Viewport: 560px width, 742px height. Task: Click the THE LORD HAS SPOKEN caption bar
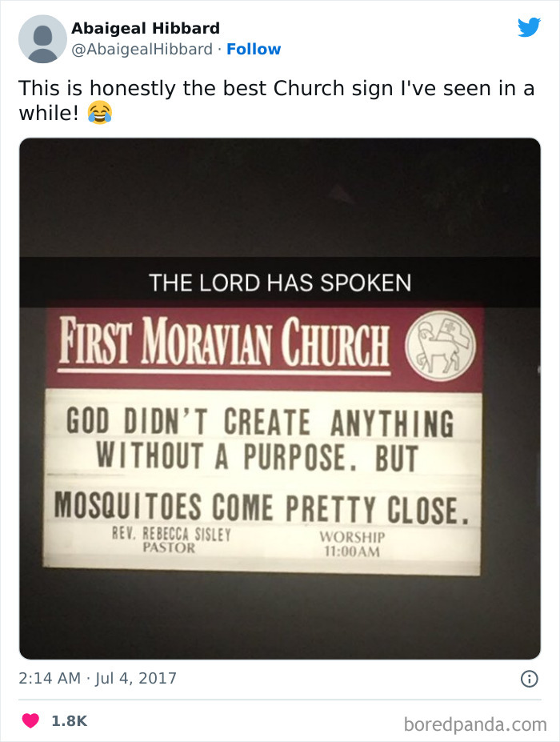point(280,283)
